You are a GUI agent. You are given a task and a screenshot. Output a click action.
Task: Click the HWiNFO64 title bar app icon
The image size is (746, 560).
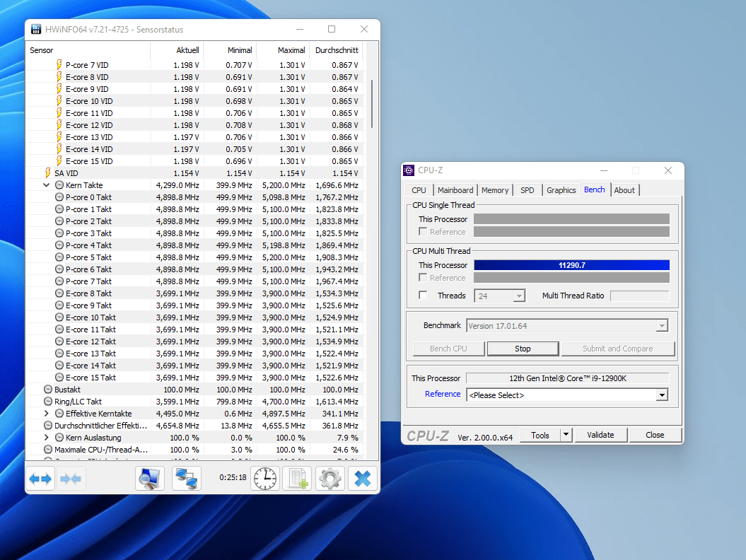coord(36,30)
